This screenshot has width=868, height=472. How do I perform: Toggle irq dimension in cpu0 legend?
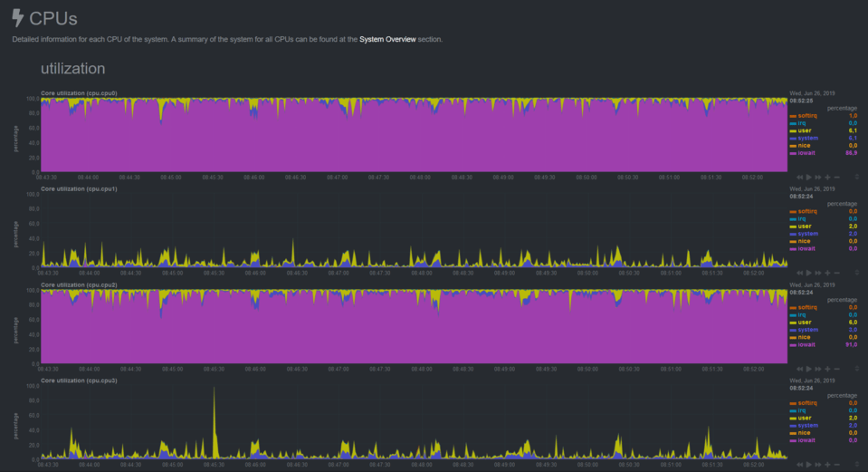[797, 123]
